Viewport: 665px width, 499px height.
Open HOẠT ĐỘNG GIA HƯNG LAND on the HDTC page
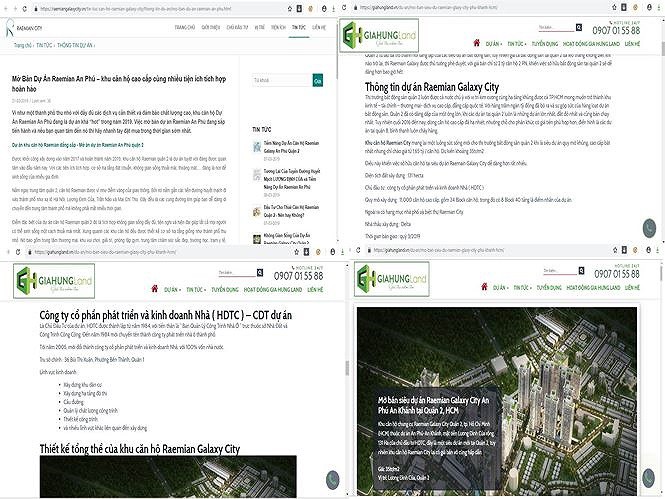pyautogui.click(x=273, y=290)
